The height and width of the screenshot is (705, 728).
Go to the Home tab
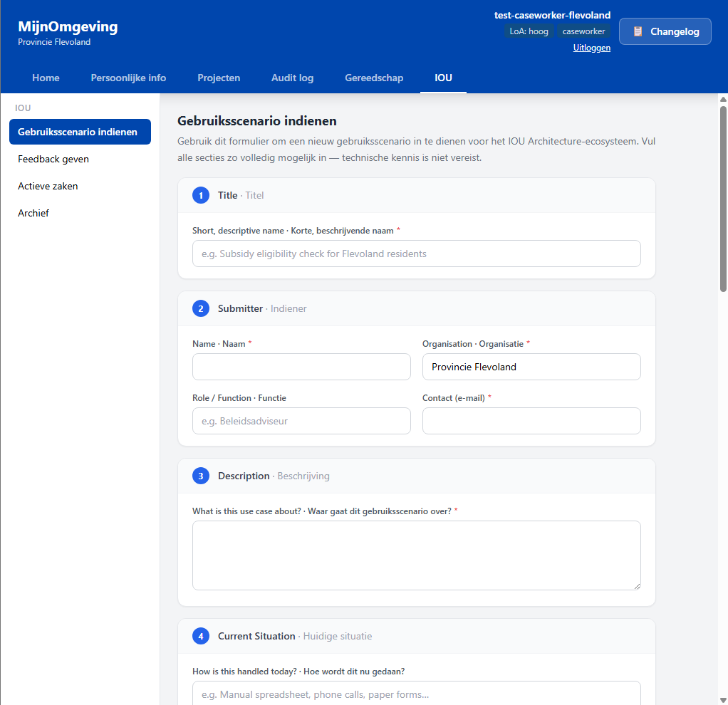coord(46,78)
